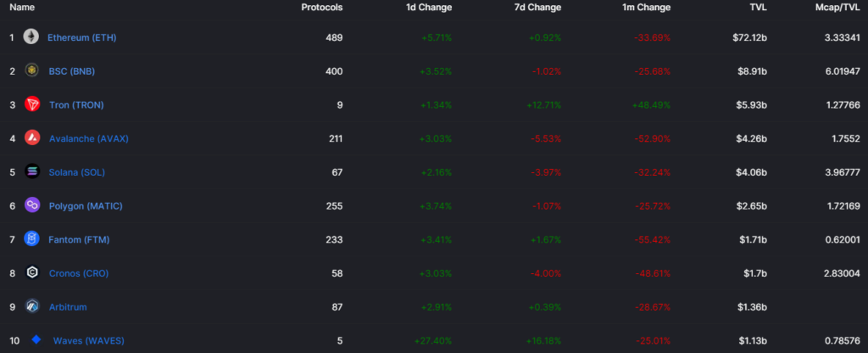Click the Solana logo icon
This screenshot has height=353, width=868.
pos(32,171)
